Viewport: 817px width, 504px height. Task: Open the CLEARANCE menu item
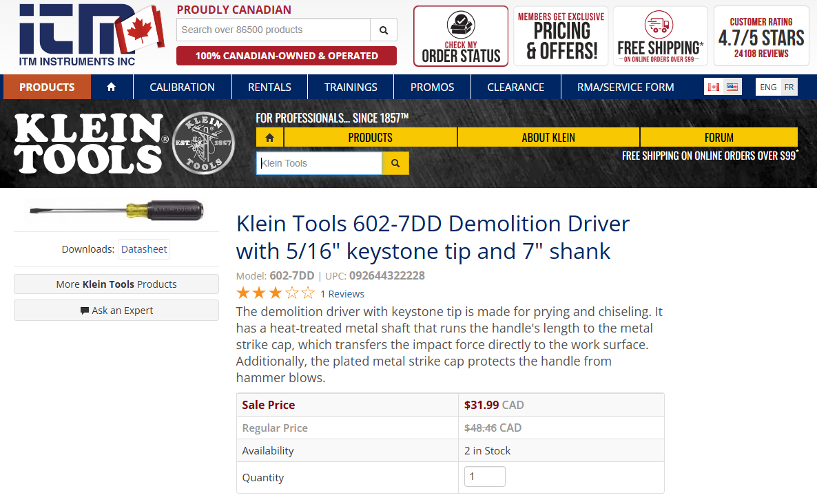pos(515,87)
